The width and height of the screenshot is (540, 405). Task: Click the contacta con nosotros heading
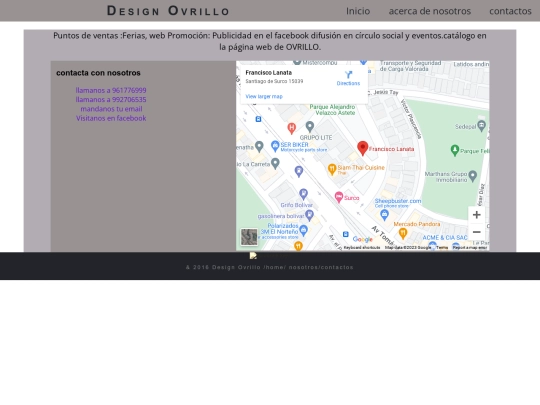[98, 73]
